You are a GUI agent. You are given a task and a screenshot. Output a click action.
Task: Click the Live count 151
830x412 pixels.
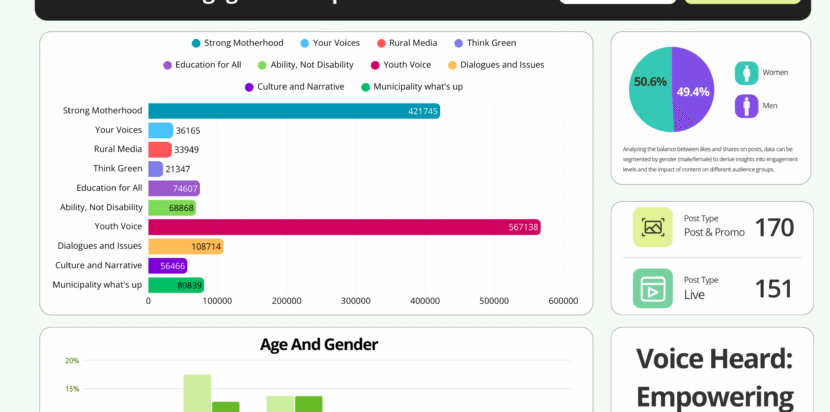[774, 289]
